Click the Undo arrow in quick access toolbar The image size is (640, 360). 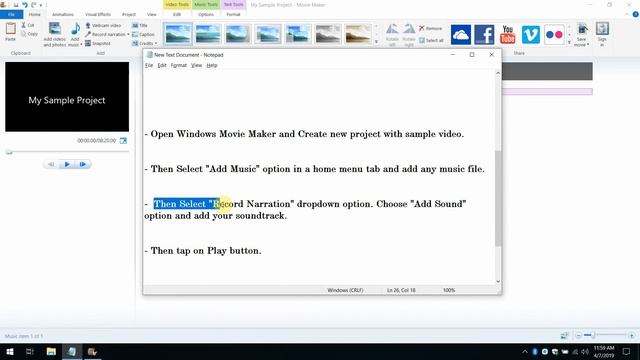[x=25, y=5]
